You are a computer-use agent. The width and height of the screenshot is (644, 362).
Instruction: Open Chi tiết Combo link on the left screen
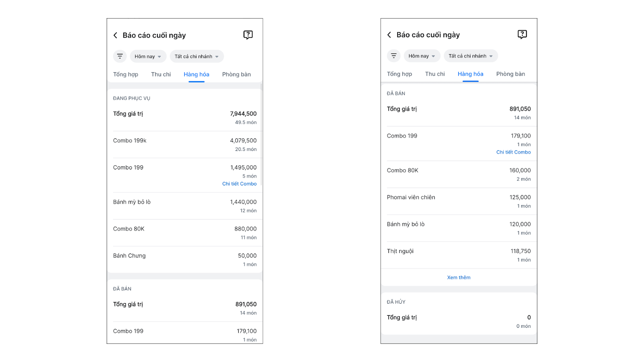(239, 184)
